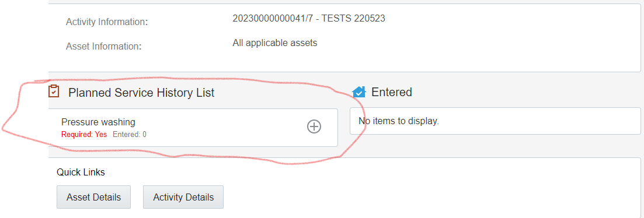Click the All applicable assets value

pos(275,43)
